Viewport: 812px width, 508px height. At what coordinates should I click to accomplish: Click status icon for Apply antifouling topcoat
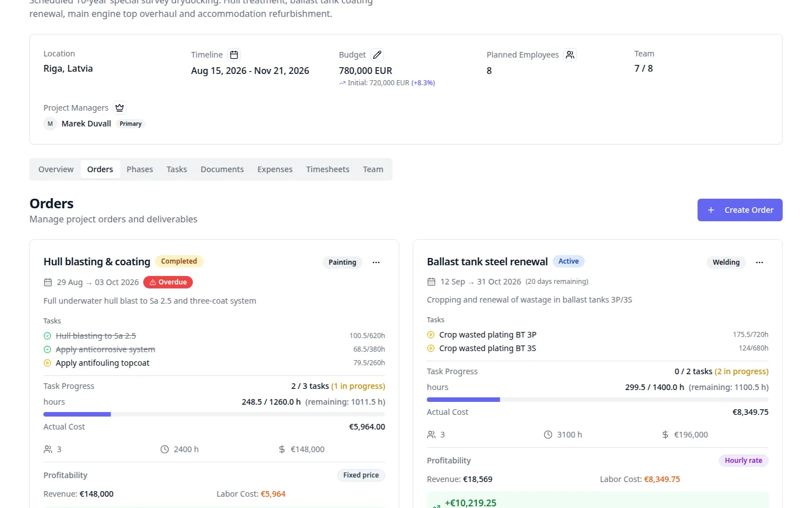pos(47,363)
